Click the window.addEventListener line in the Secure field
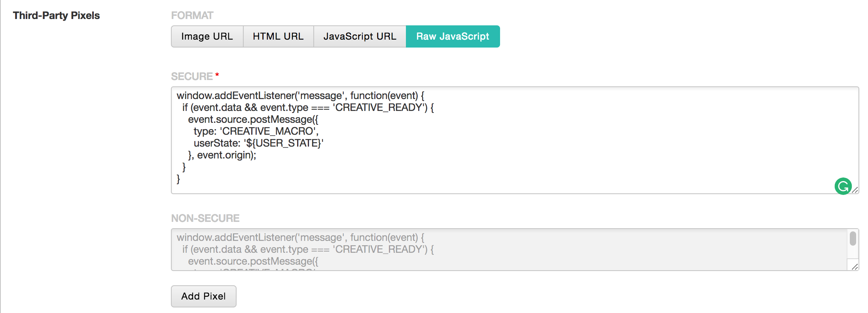868x313 pixels. click(300, 95)
